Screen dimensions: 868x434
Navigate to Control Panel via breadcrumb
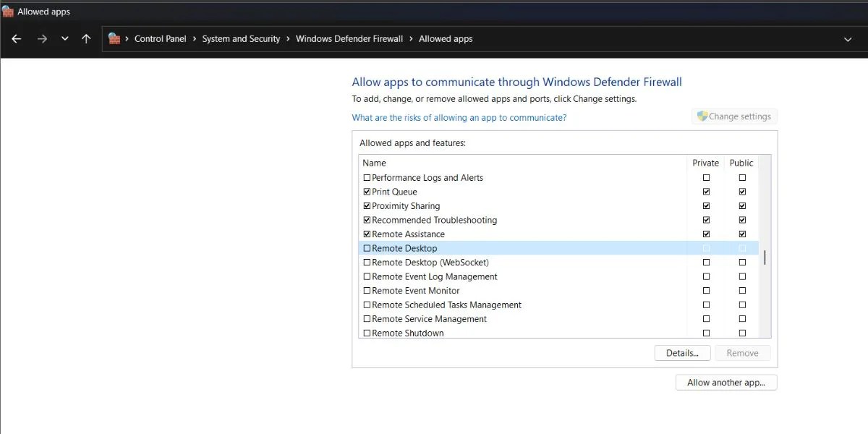(x=160, y=38)
